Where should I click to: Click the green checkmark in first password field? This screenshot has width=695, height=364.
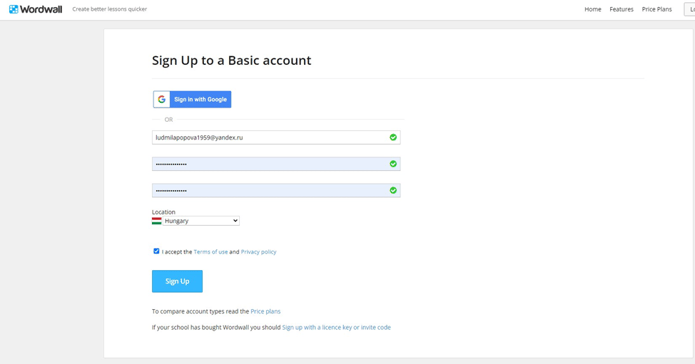pyautogui.click(x=393, y=164)
